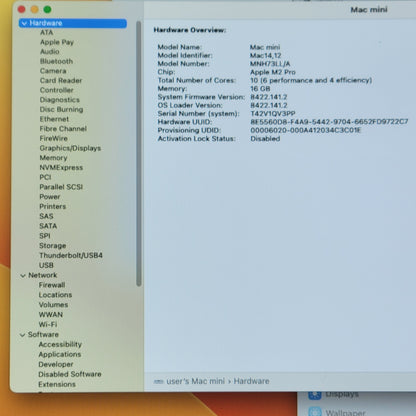This screenshot has height=416, width=416.
Task: Collapse the Hardware section chevron
Action: [x=24, y=23]
